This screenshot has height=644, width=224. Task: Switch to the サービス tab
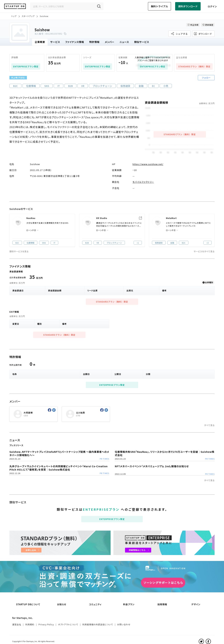pos(55,42)
